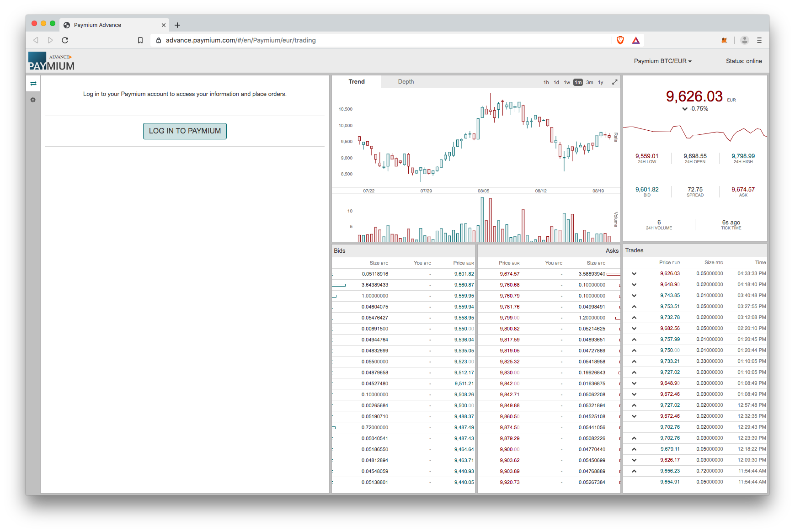Set chart range to 1h
This screenshot has width=795, height=532.
pyautogui.click(x=546, y=82)
